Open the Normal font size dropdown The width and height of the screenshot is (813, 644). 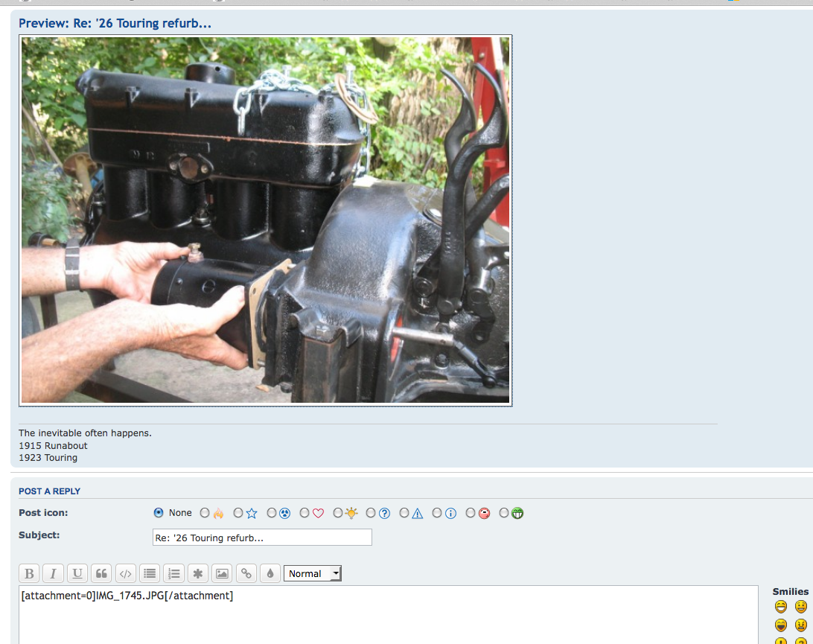(x=313, y=573)
